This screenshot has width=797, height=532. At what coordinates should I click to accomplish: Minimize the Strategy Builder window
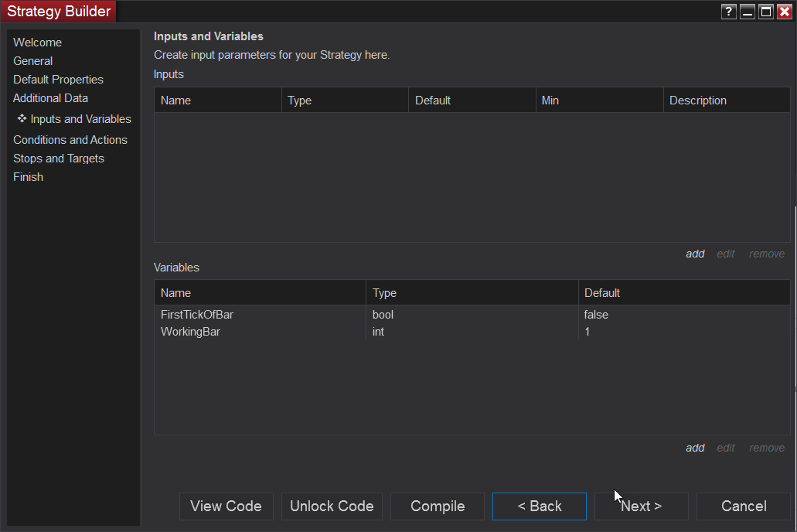(748, 12)
